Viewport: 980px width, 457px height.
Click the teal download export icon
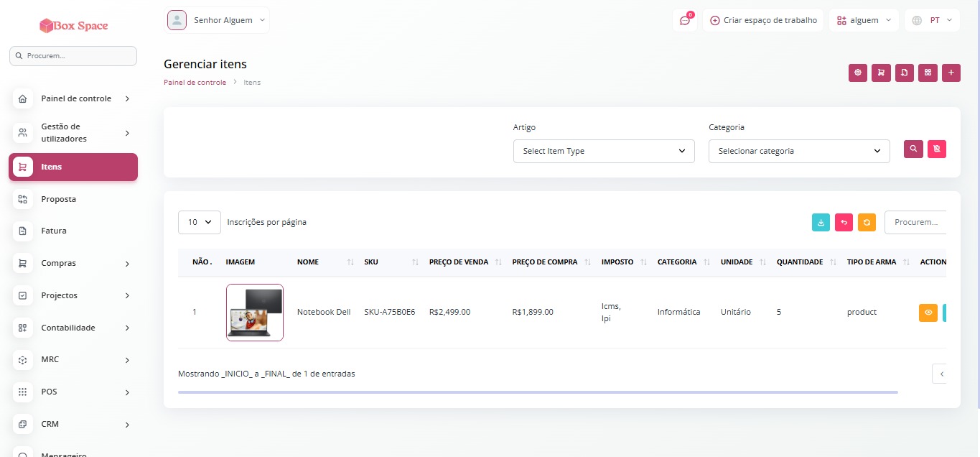click(x=821, y=223)
